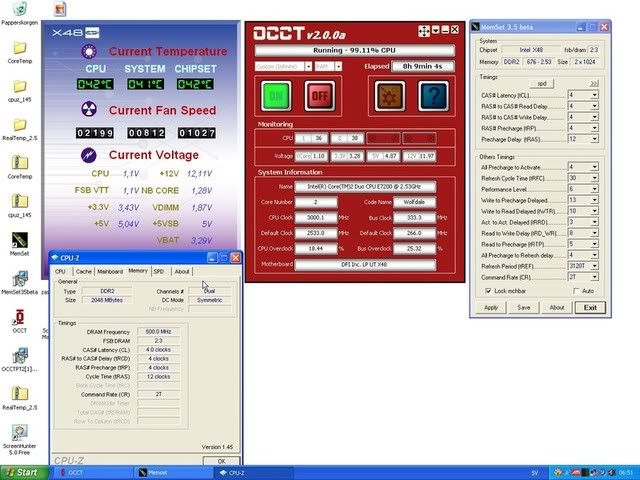Click the Windows Start button

22,472
